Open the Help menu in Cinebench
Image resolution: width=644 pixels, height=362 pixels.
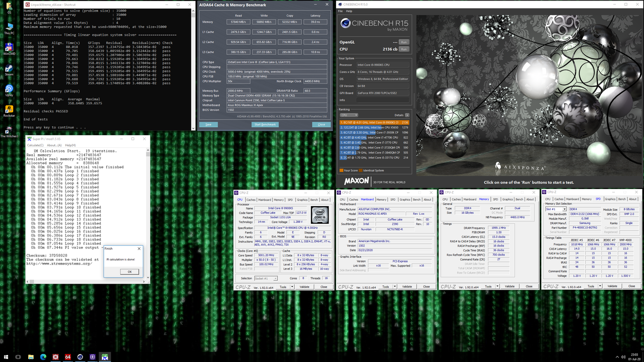[x=349, y=11]
